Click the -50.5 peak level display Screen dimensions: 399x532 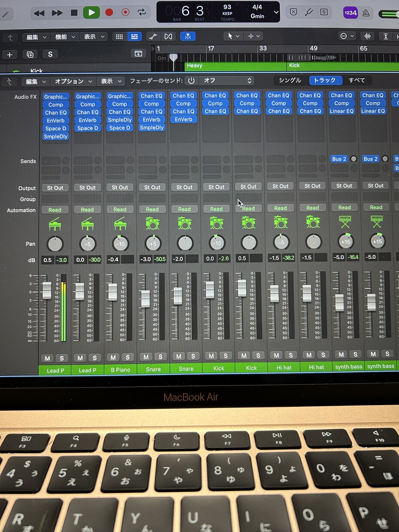[160, 259]
